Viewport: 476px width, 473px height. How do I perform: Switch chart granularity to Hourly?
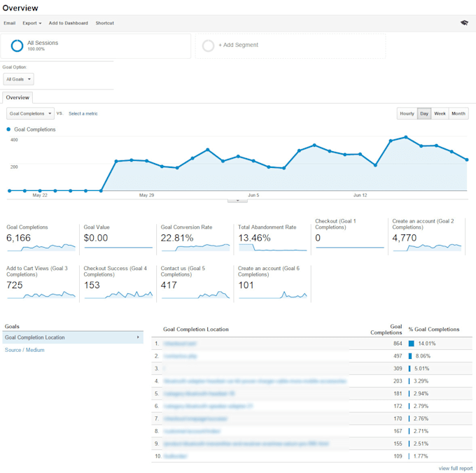(x=407, y=113)
